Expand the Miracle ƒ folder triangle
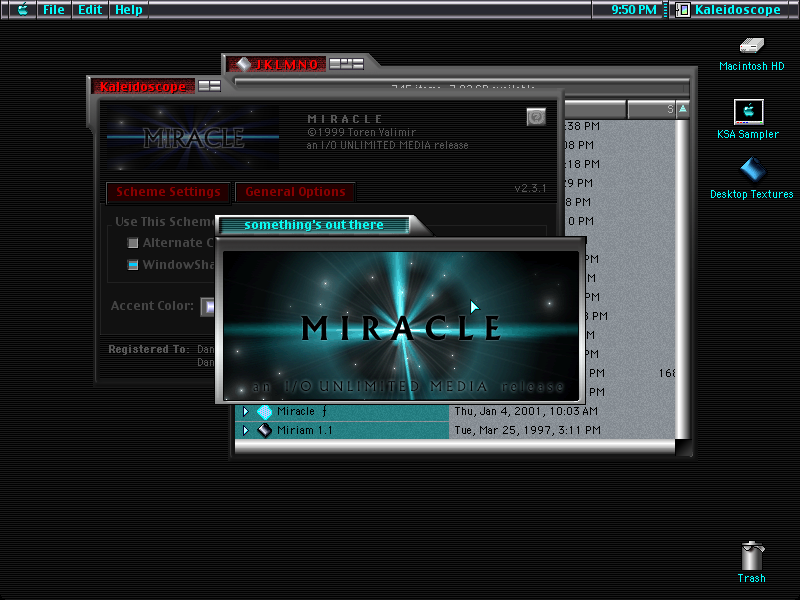 [245, 411]
